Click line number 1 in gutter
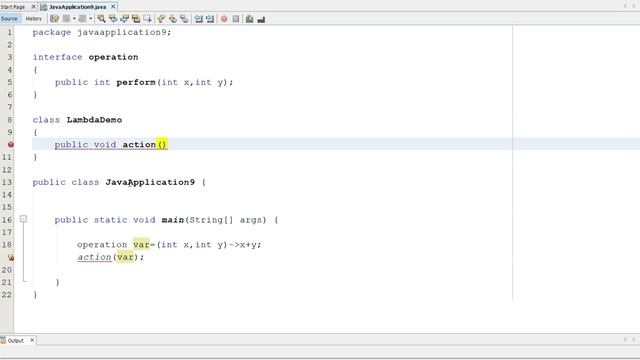Viewport: 640px width, 360px height. click(x=10, y=32)
